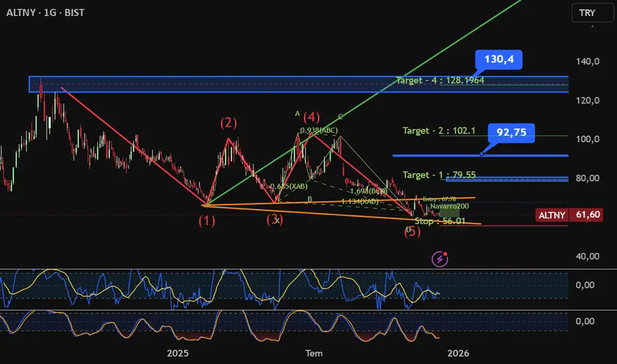Select the red wave label (5)
617x364 pixels.
point(412,232)
